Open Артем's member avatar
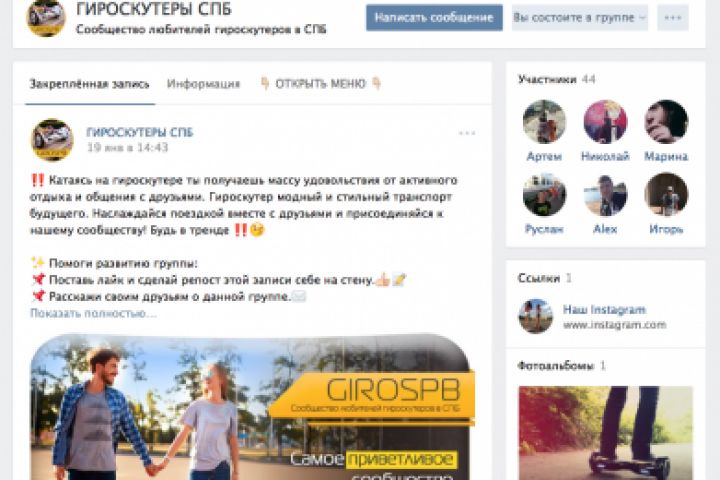720x480 pixels. coord(544,122)
